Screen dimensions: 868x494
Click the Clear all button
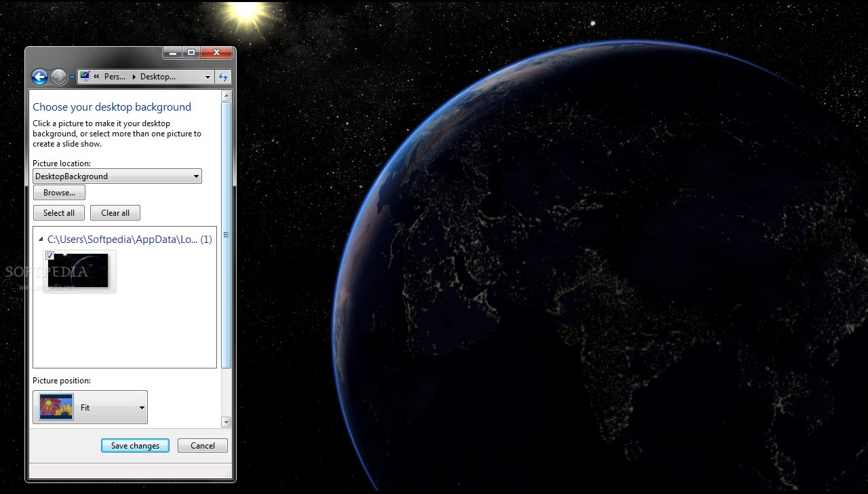[115, 213]
